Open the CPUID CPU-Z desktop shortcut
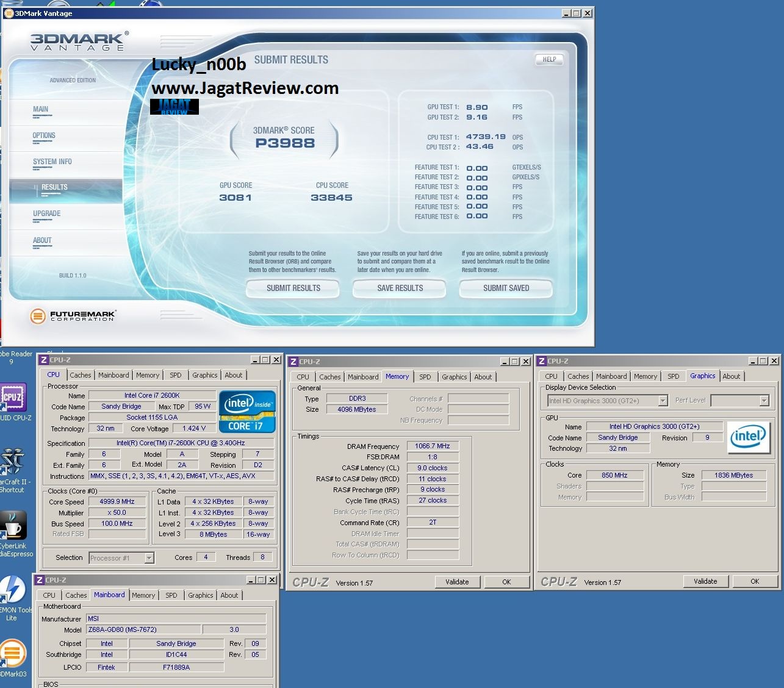The height and width of the screenshot is (688, 784). tap(13, 398)
